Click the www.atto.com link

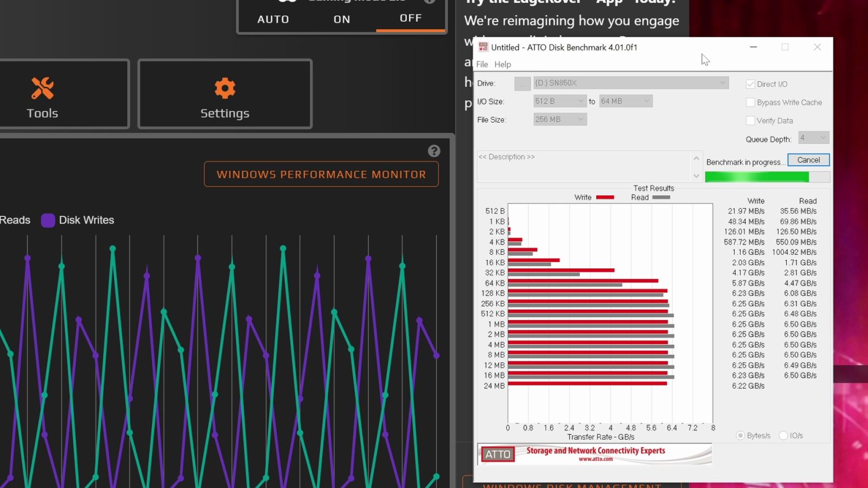pos(596,459)
